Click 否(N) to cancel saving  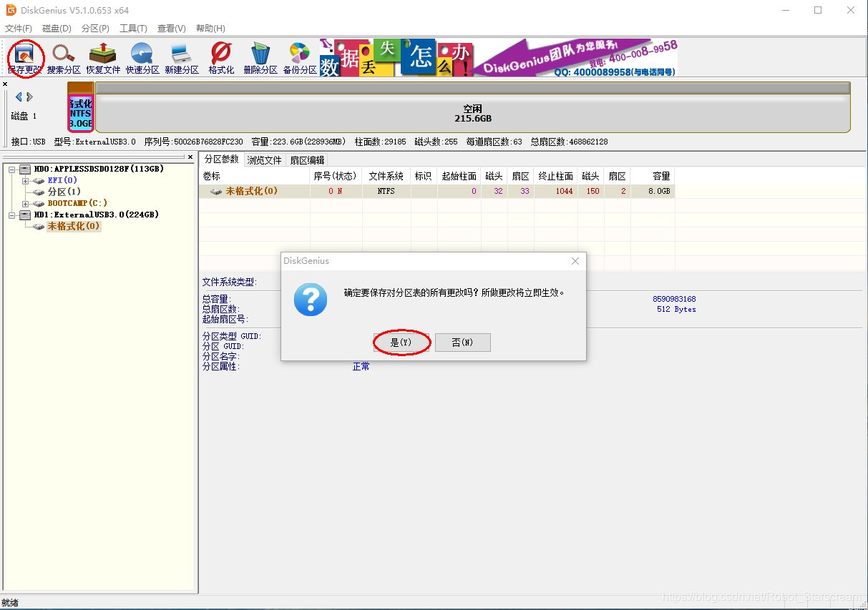coord(462,343)
